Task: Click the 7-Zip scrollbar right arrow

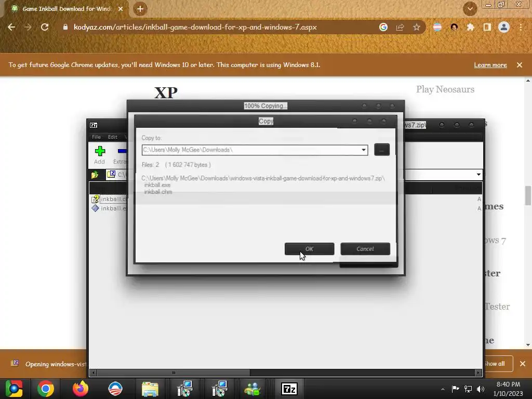Action: coord(478,373)
